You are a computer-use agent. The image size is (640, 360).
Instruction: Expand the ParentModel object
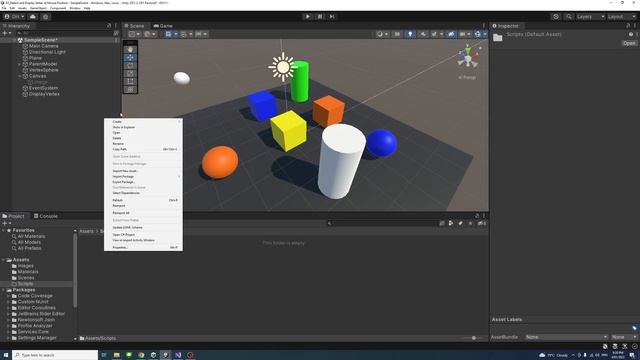(19, 64)
